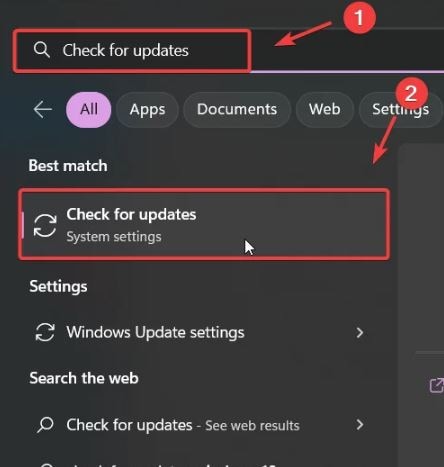The width and height of the screenshot is (444, 467).
Task: Click the refresh icon beside Windows Update settings
Action: click(x=45, y=332)
